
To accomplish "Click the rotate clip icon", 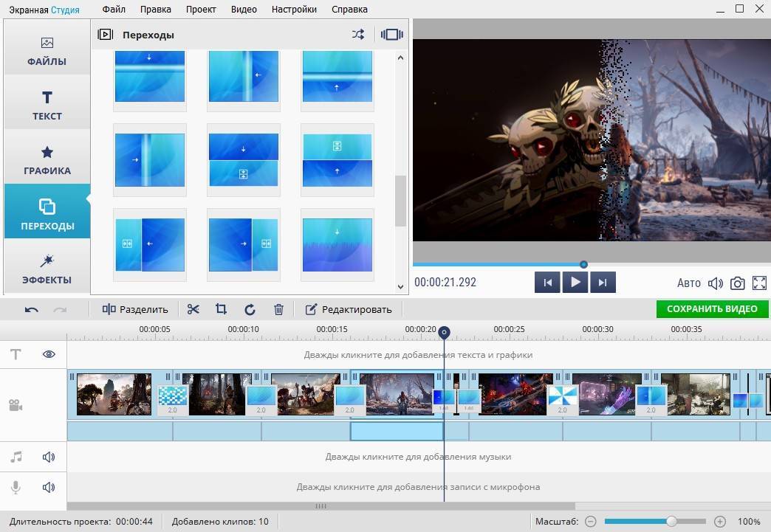I will (250, 309).
